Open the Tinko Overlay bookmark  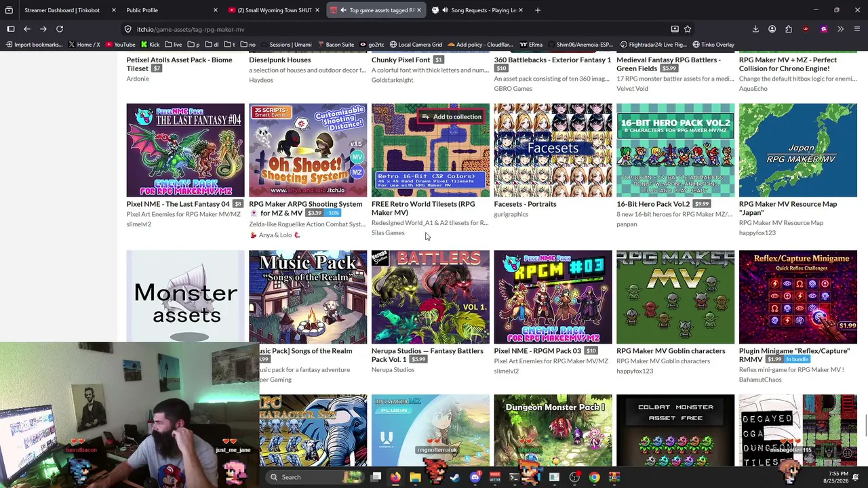tap(713, 45)
